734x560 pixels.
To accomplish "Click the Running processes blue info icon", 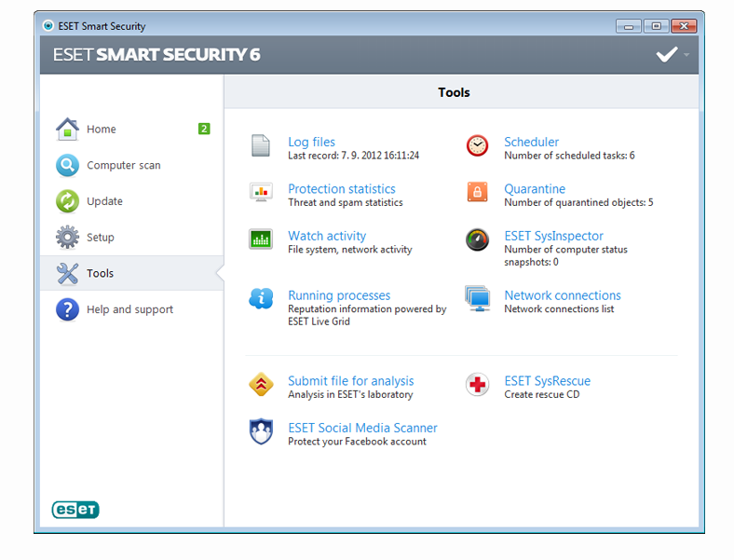I will (x=261, y=299).
